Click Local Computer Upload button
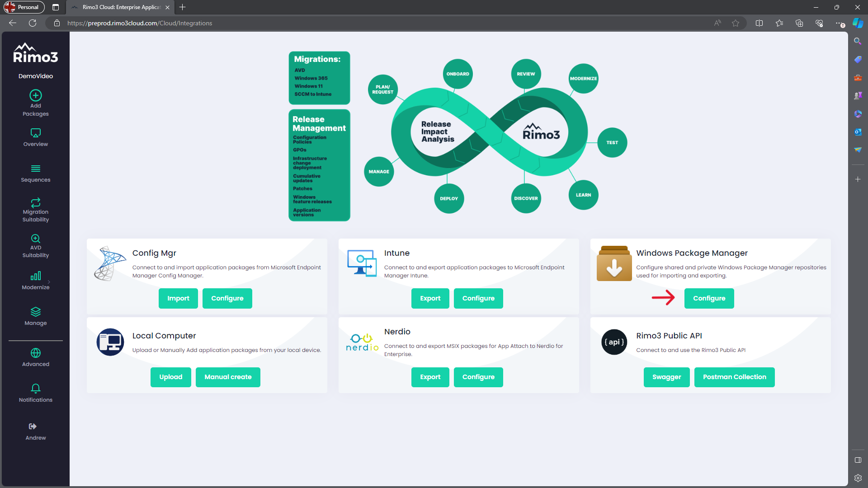 pyautogui.click(x=171, y=377)
